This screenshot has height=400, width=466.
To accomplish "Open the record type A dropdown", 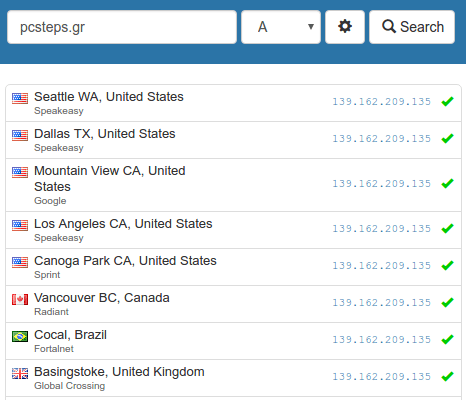I will [281, 27].
